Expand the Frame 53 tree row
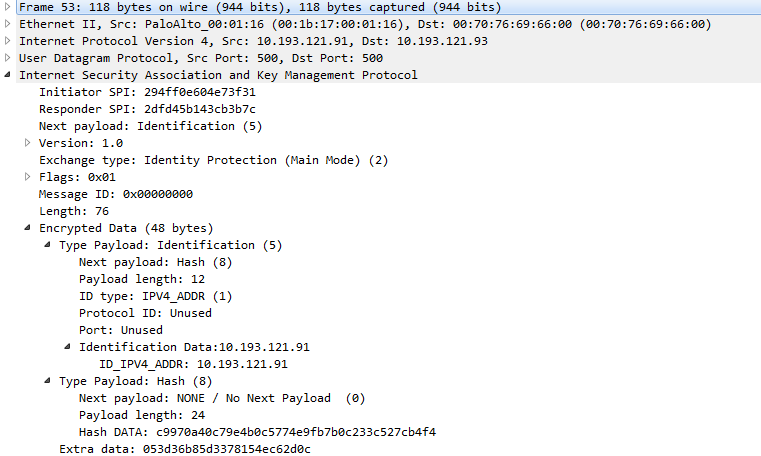This screenshot has width=761, height=456. click(9, 7)
